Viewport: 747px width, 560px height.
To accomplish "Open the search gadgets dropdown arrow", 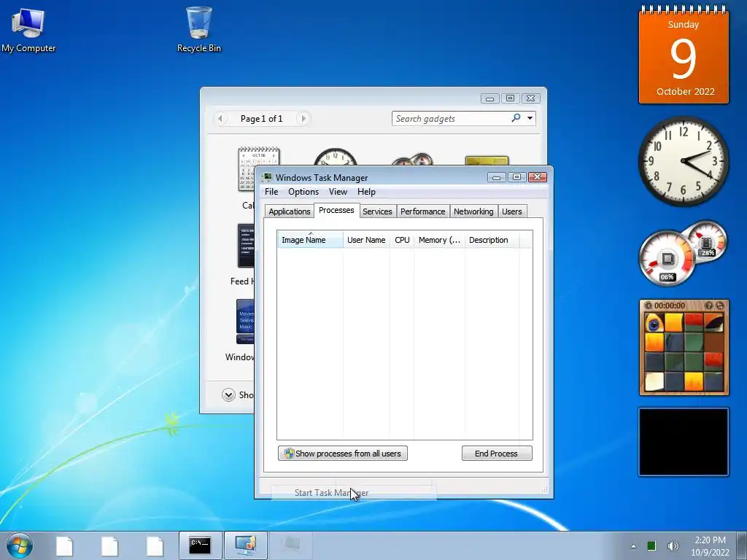I will click(x=530, y=118).
